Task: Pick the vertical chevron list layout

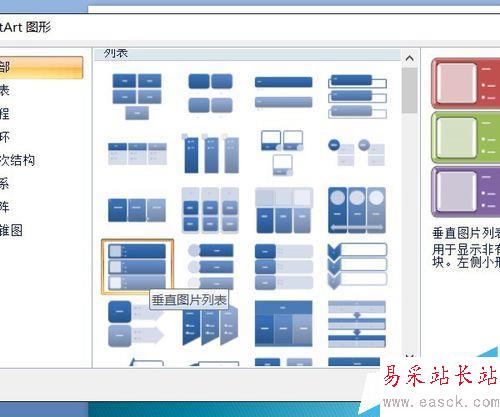Action: point(357,266)
